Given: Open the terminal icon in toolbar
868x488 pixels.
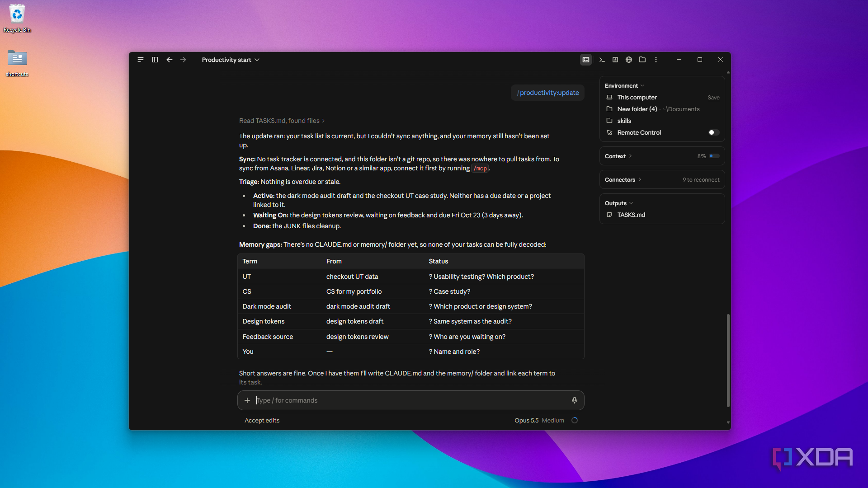Looking at the screenshot, I should pyautogui.click(x=602, y=60).
